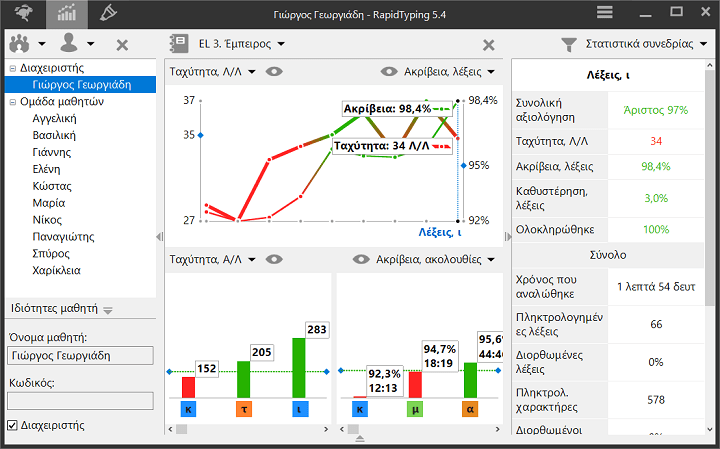Collapse the left panel with the splitter arrow
Screen dimensions: 720x449
tap(159, 236)
